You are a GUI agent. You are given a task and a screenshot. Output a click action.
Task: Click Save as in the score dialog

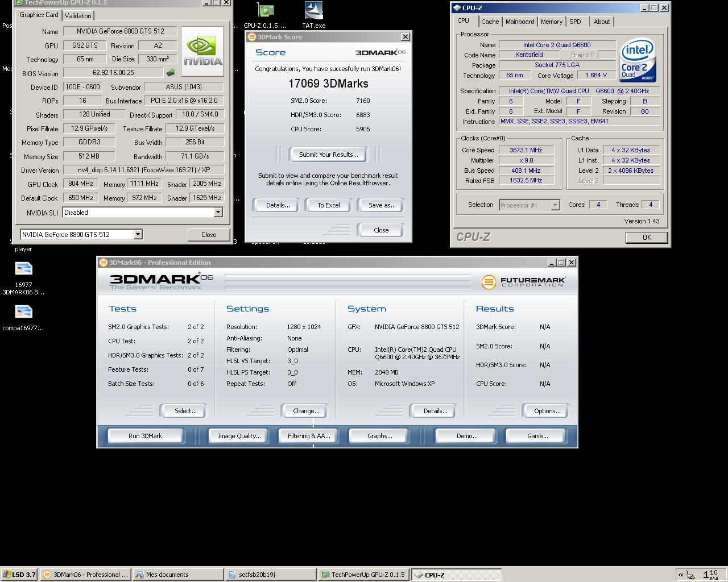[x=382, y=205]
